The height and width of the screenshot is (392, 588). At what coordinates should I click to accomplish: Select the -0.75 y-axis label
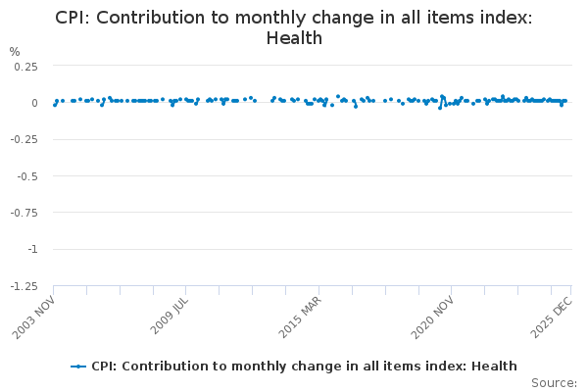click(x=23, y=213)
